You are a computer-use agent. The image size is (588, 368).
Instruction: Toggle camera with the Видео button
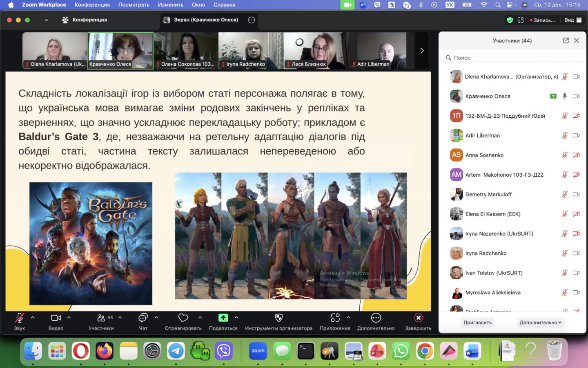(56, 318)
